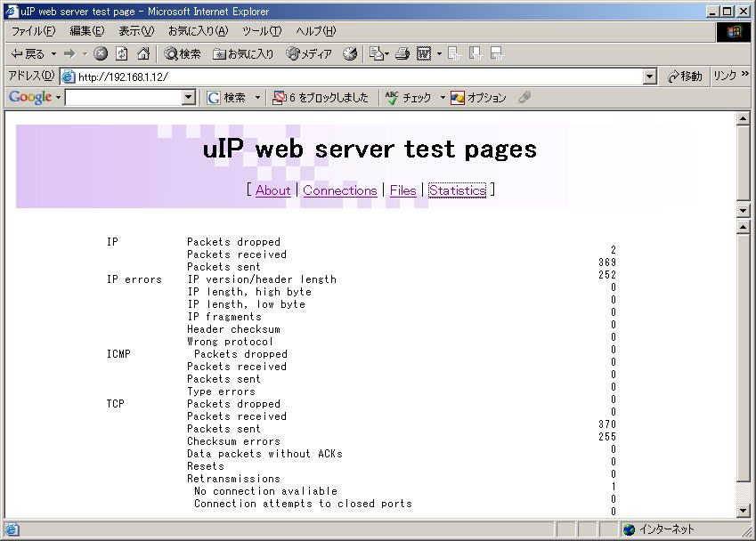The height and width of the screenshot is (541, 756).
Task: Open the Connections link
Action: pos(339,190)
